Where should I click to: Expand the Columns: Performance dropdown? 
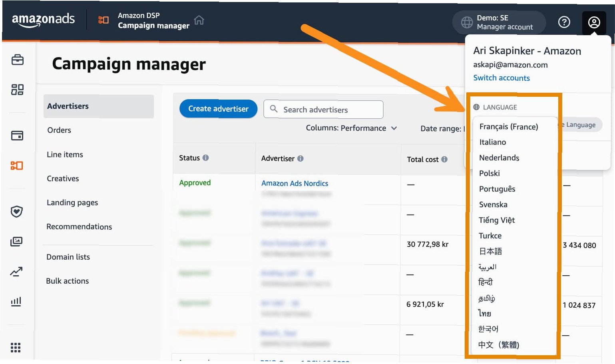point(352,128)
